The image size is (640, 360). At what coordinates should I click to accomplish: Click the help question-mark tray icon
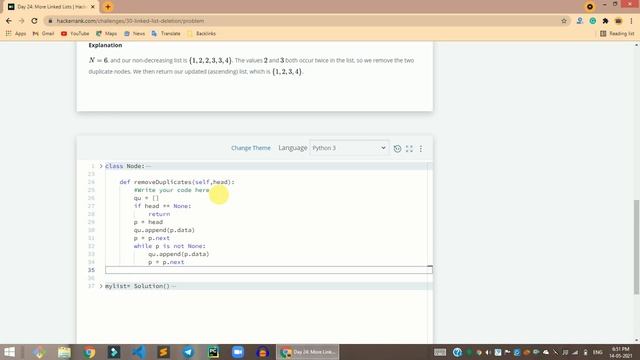(457, 352)
